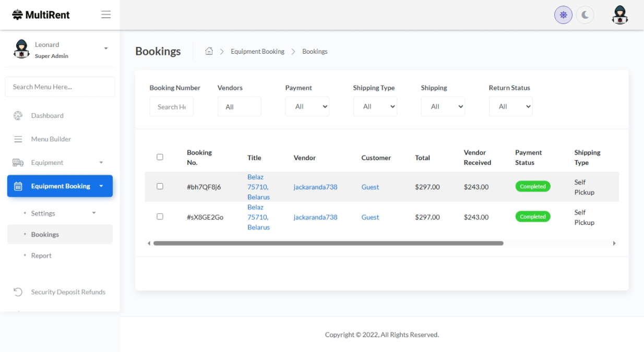Open the Payment filter dropdown
Screen dimensions: 644x352
[307, 106]
